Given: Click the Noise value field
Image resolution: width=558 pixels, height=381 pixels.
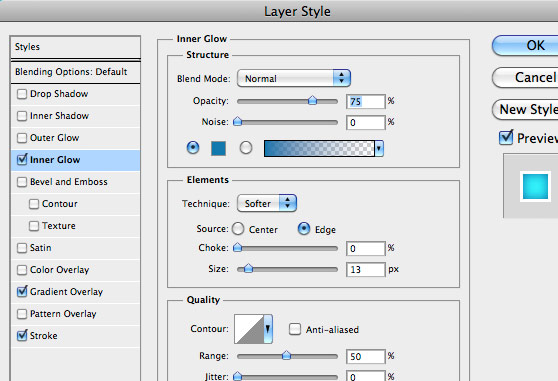Looking at the screenshot, I should [366, 123].
